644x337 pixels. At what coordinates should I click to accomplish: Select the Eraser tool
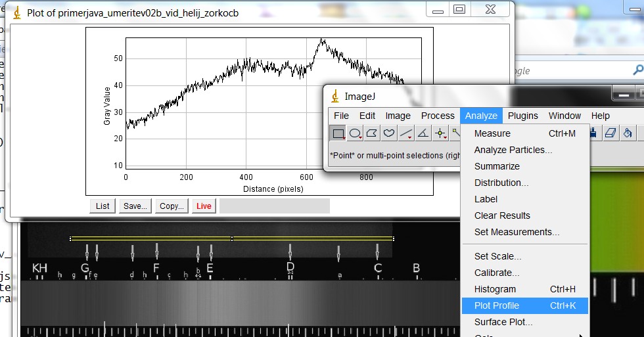point(610,133)
